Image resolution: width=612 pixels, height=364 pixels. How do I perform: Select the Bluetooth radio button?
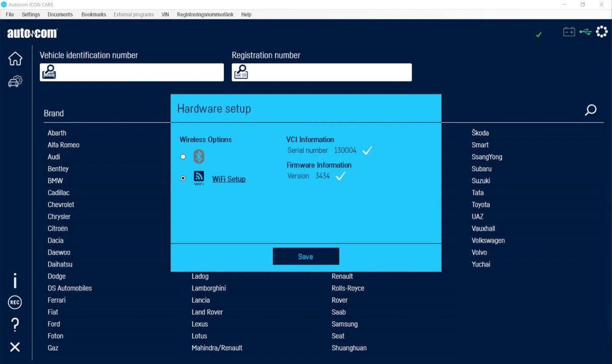[x=183, y=157]
